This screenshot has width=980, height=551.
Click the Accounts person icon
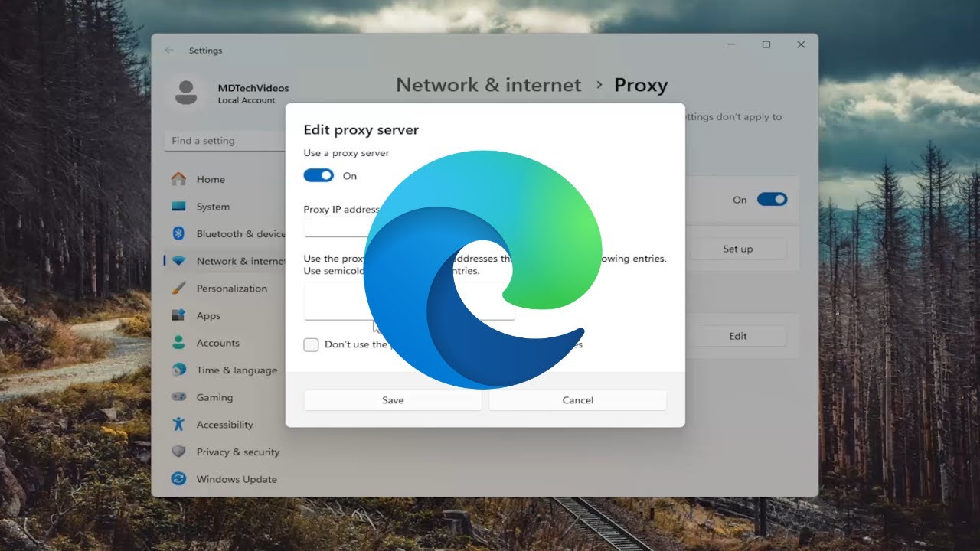pos(178,343)
